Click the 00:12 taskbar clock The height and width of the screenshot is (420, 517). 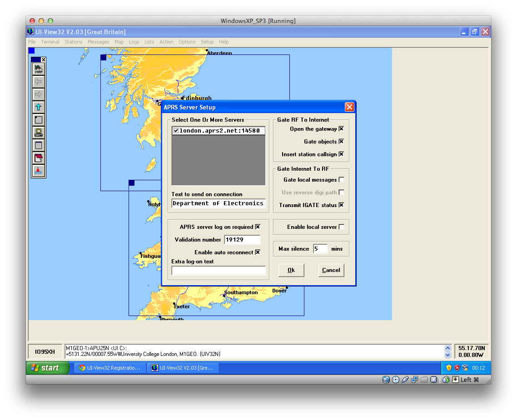coord(478,368)
